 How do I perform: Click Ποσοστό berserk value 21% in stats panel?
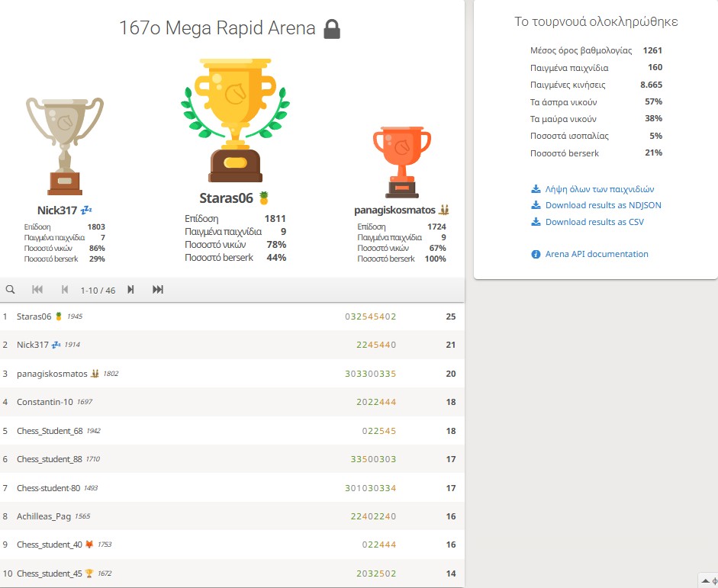pos(653,153)
